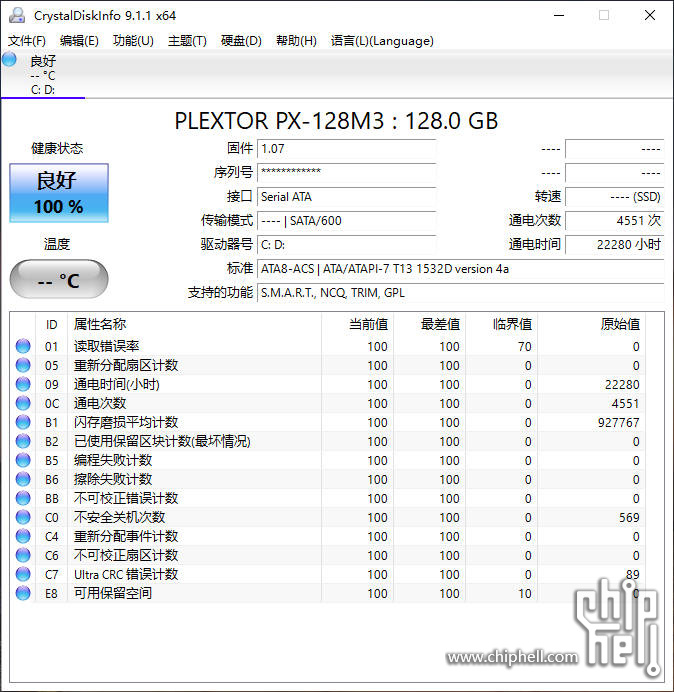Click the 传输模式 field showing SATA/600
Image resolution: width=674 pixels, height=692 pixels.
point(346,220)
